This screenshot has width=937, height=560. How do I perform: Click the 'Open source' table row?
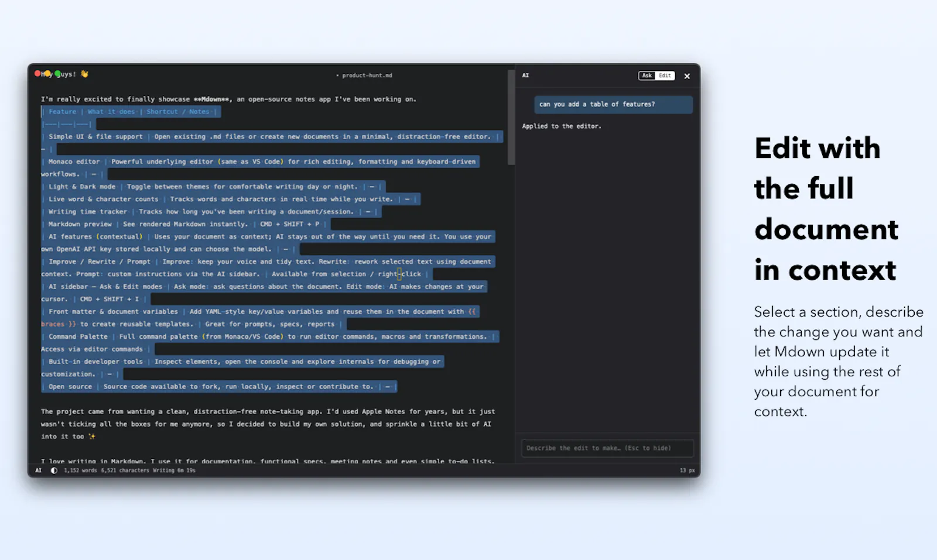[x=219, y=387]
